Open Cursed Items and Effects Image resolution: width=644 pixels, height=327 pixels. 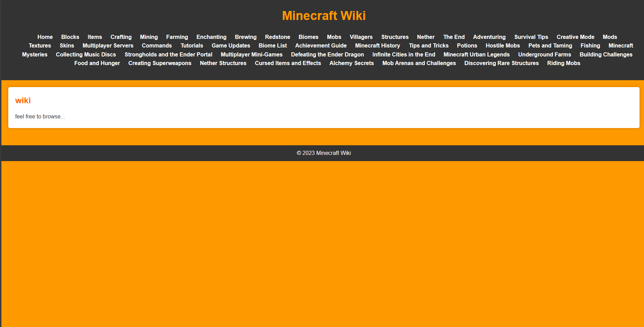click(288, 63)
